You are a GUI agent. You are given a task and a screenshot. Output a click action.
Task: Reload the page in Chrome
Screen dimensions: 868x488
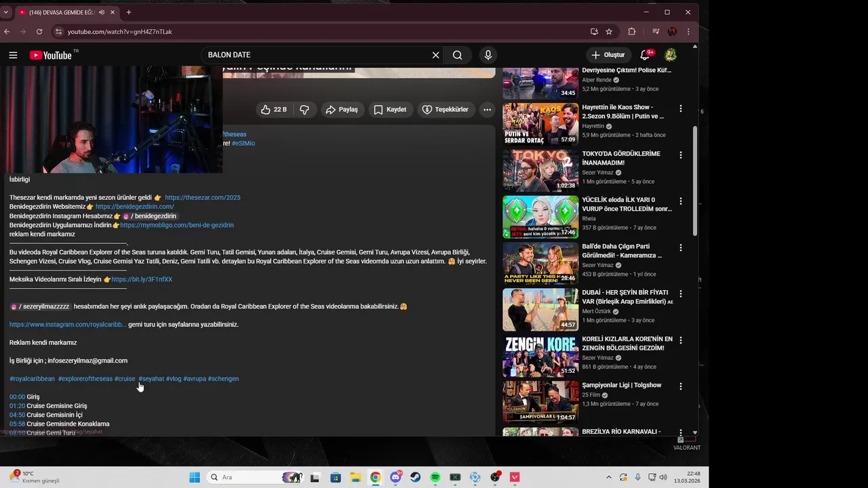pos(39,31)
